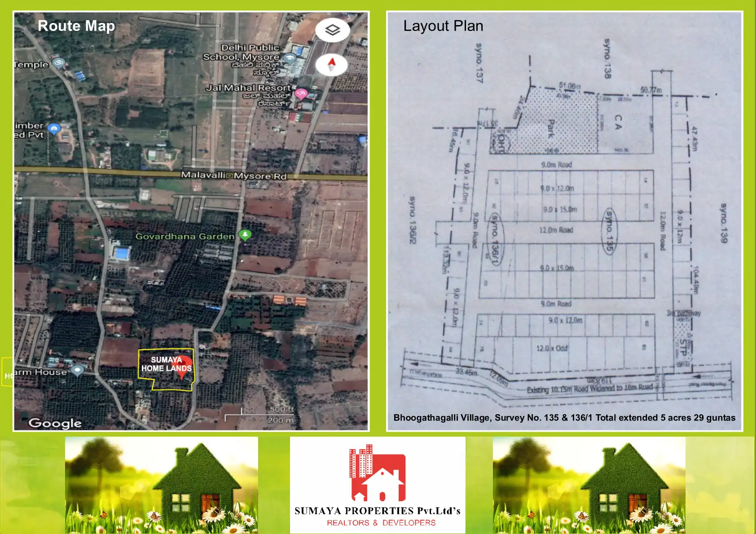756x534 pixels.
Task: Open the map layers button
Action: [x=332, y=30]
